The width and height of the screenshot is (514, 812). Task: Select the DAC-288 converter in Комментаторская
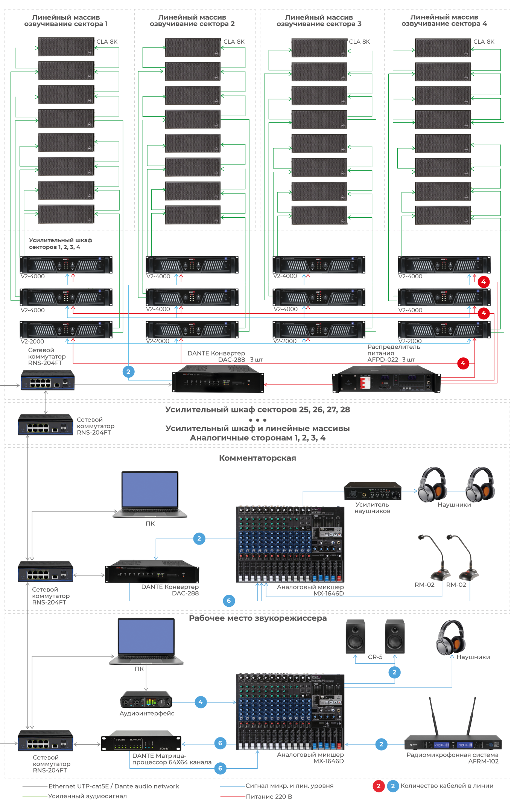coord(152,571)
